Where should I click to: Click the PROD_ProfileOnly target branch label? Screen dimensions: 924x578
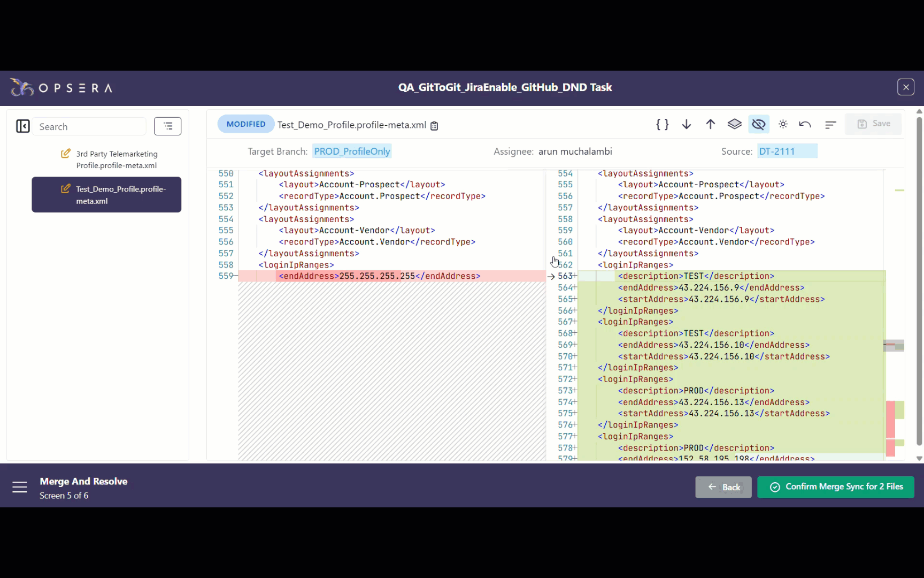(352, 151)
